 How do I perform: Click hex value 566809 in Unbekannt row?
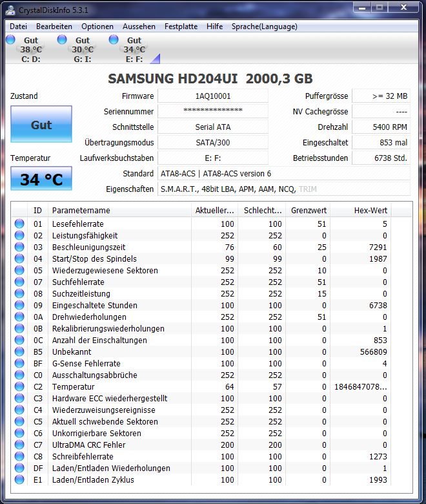[373, 352]
